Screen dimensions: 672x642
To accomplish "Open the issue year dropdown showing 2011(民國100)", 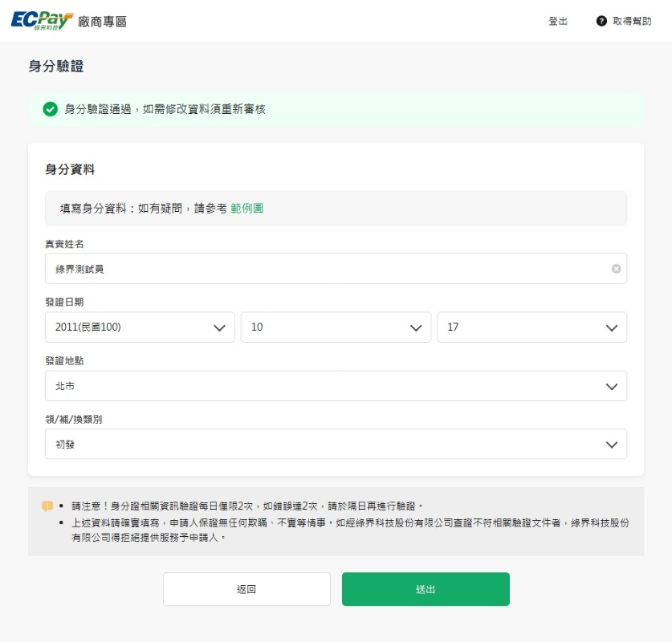I will (x=128, y=327).
